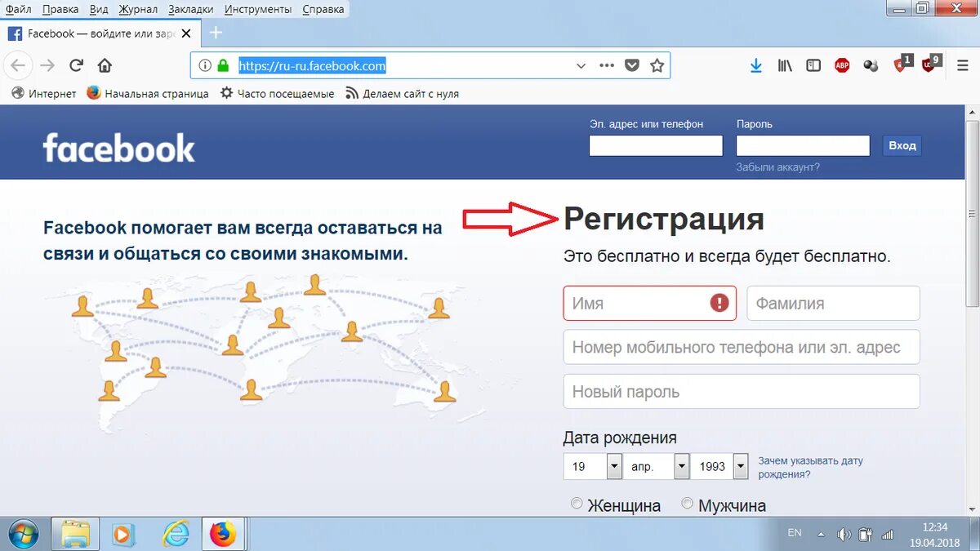
Task: Launch Windows Media Player from taskbar
Action: pyautogui.click(x=124, y=534)
